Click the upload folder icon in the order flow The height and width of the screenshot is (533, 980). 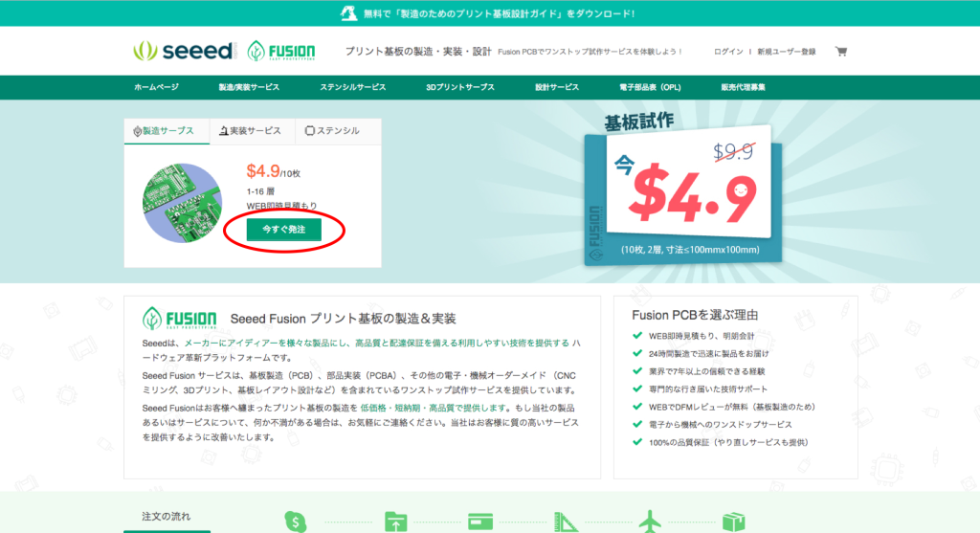tap(395, 522)
